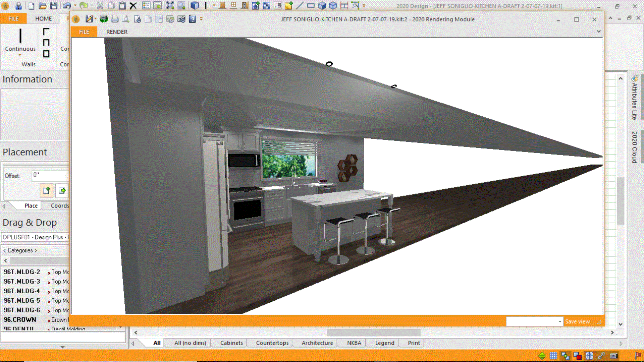Viewport: 644px width, 362px height.
Task: Open print preview in Rendering Module
Action: [125, 19]
